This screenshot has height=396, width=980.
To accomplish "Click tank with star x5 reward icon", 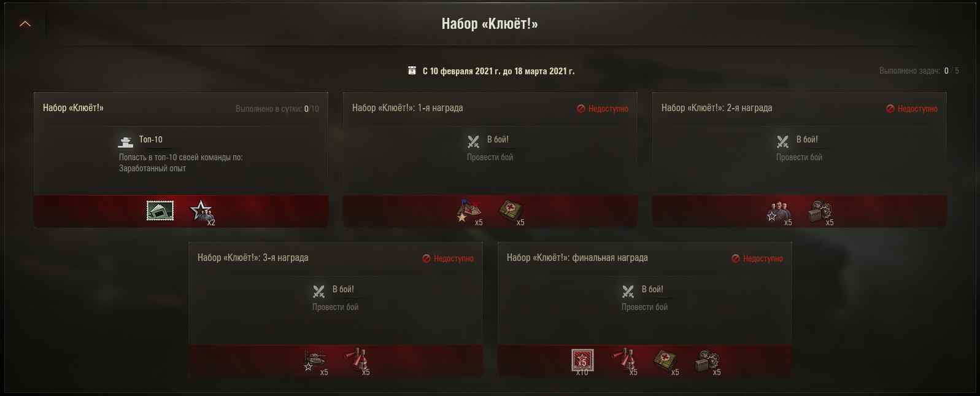I will point(315,361).
